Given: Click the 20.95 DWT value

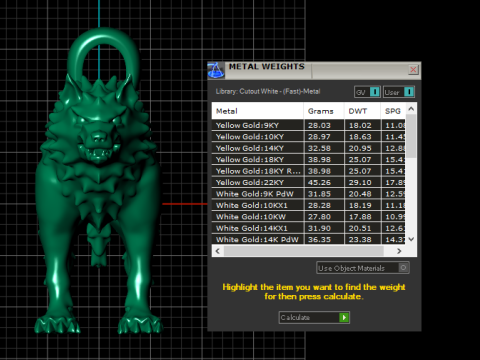Looking at the screenshot, I should point(360,148).
